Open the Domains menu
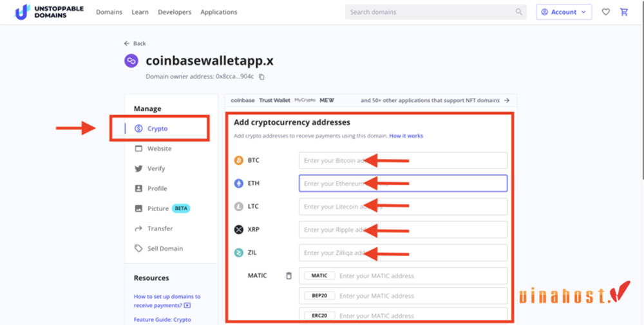This screenshot has height=325, width=644. point(109,12)
